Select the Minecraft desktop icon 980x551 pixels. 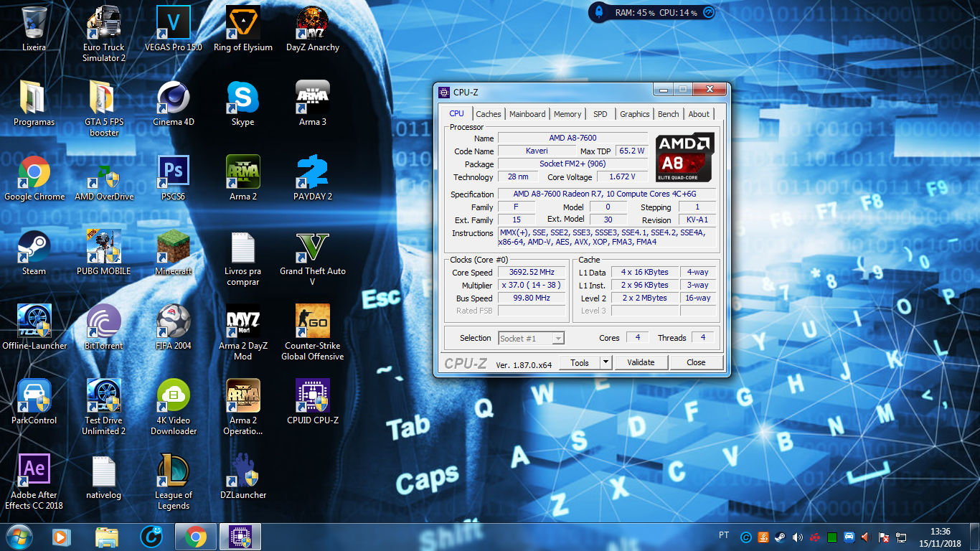[174, 253]
